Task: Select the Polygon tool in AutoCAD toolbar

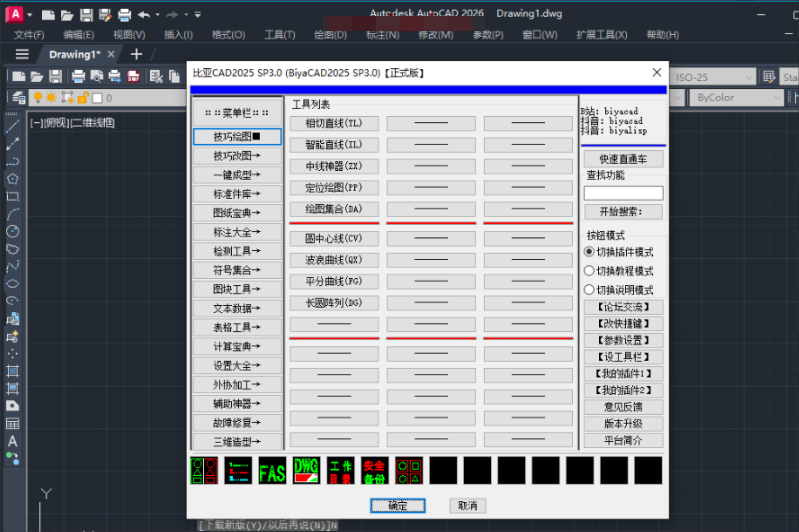Action: (x=13, y=179)
